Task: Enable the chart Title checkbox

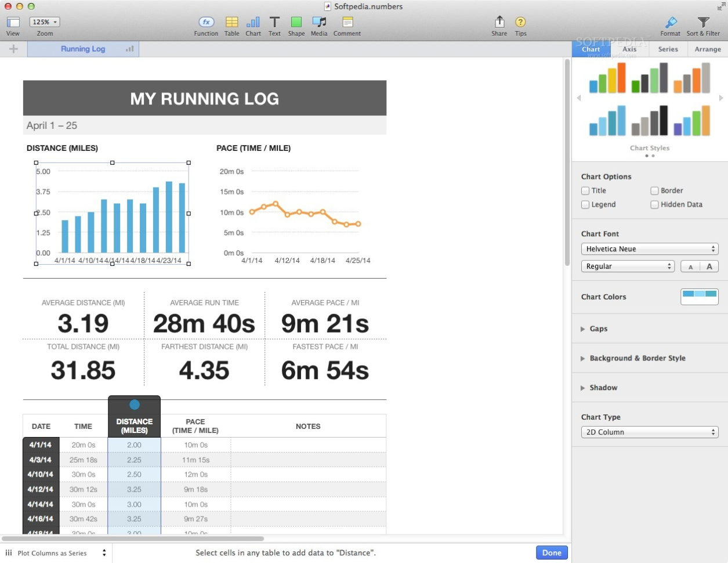Action: tap(585, 190)
